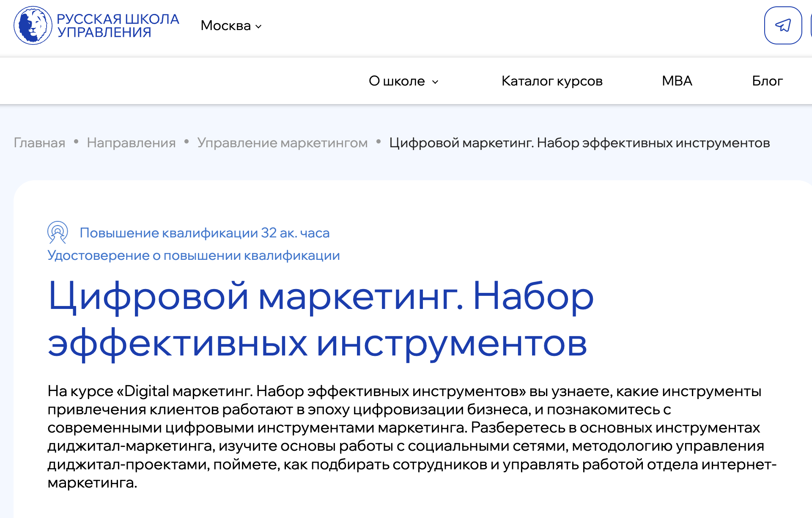Open the Направления breadcrumb link
The width and height of the screenshot is (812, 518).
click(x=131, y=143)
